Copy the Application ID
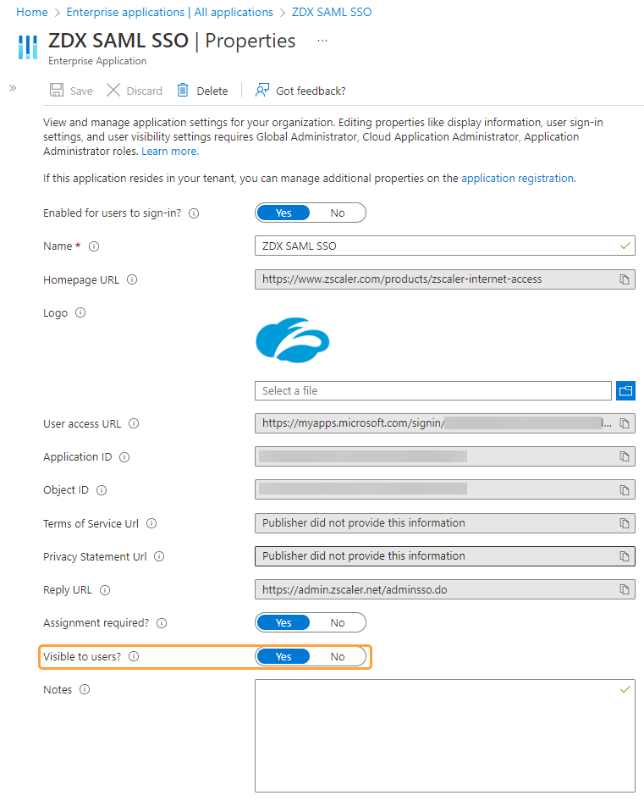 (625, 456)
